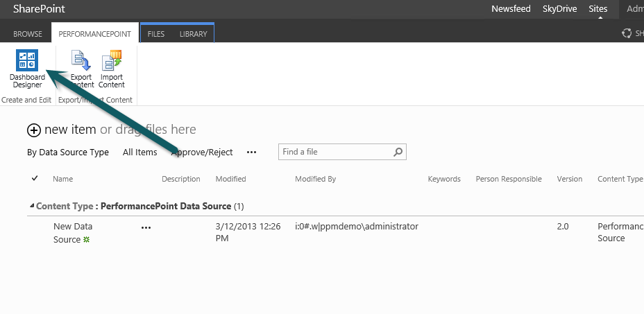Sort by the Content Type column header
This screenshot has width=644, height=314.
point(620,179)
